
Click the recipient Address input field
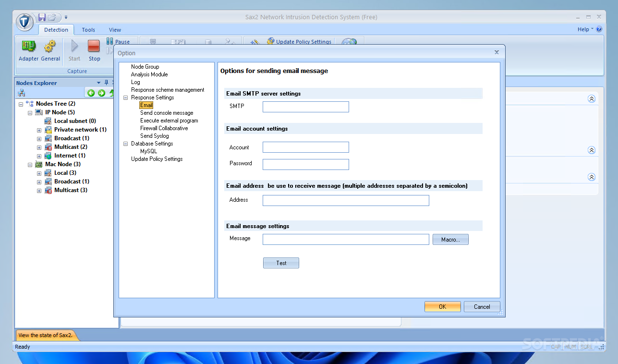[x=346, y=200]
